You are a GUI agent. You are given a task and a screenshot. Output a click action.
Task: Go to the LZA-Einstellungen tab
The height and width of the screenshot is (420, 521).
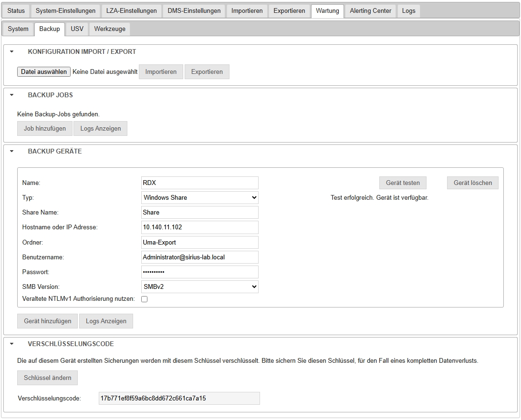(131, 11)
